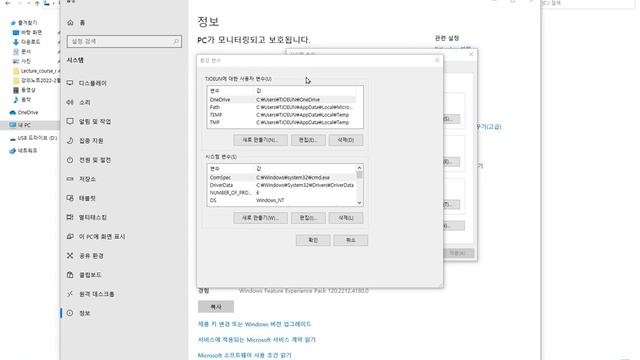
Task: Open 다운로드 download arrow icon
Action: point(16,42)
